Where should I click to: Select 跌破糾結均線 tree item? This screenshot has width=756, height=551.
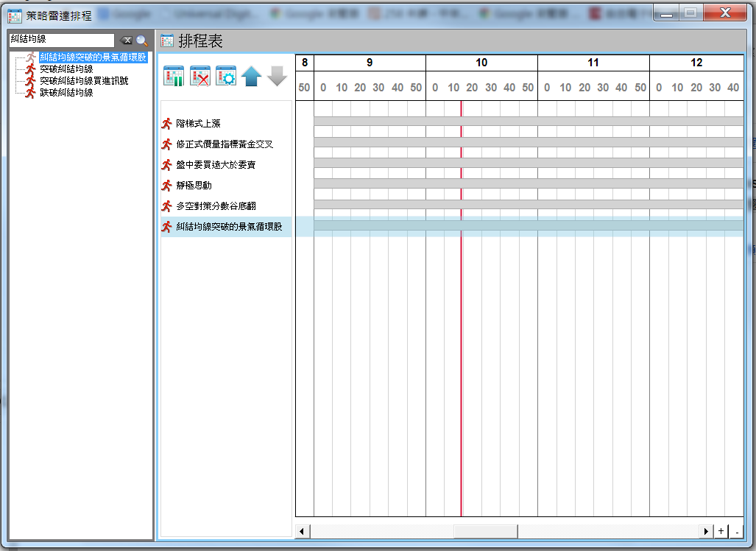point(66,92)
